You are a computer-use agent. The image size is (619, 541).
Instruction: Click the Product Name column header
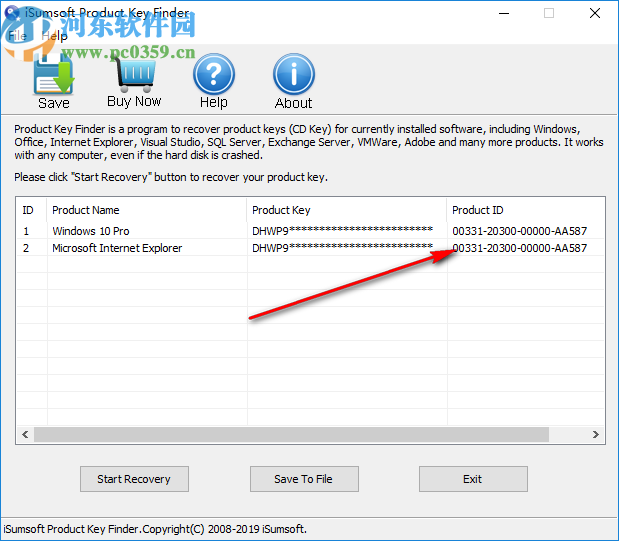pyautogui.click(x=147, y=210)
